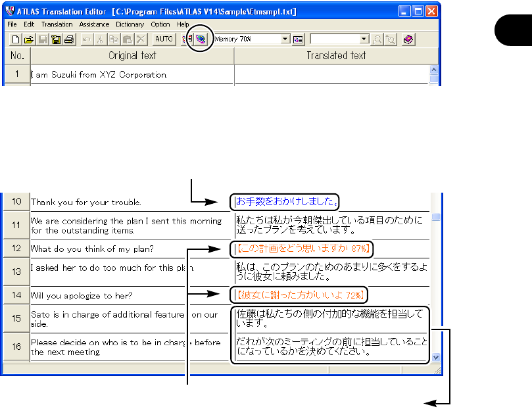Click 'Sato is in charge of additional' text
The width and height of the screenshot is (532, 409).
pyautogui.click(x=124, y=319)
